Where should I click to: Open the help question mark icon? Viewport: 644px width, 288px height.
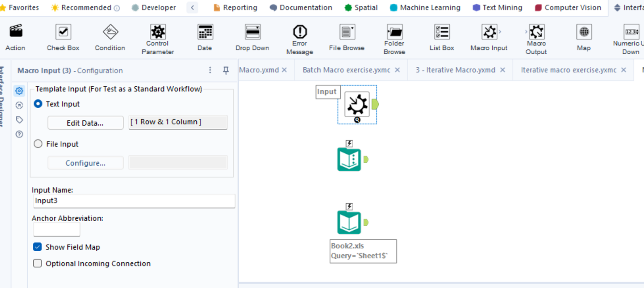(x=19, y=134)
